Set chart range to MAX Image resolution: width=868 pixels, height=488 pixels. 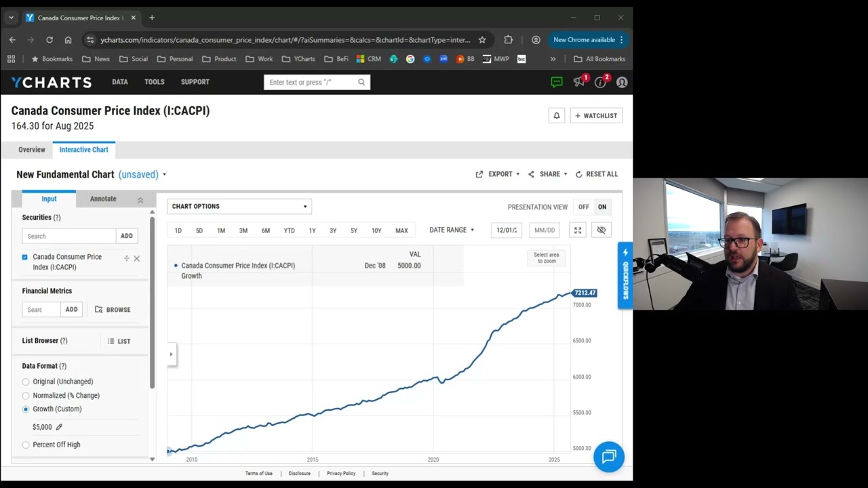(x=401, y=230)
